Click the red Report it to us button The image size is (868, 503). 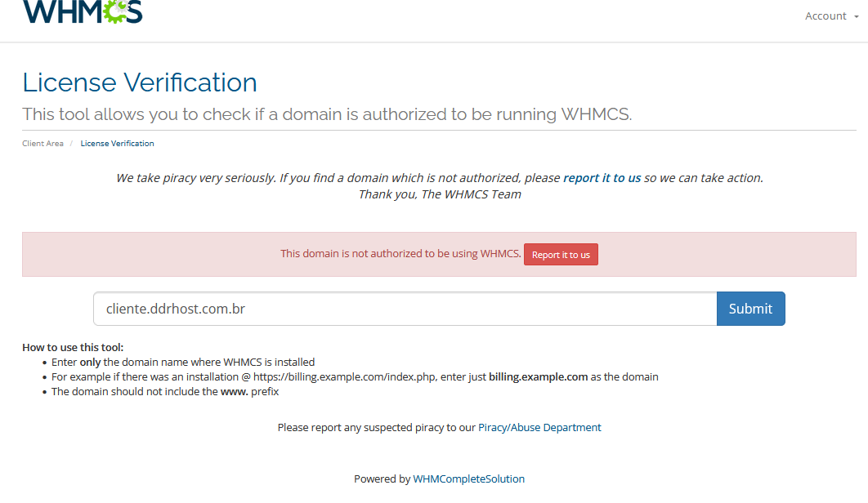point(561,255)
